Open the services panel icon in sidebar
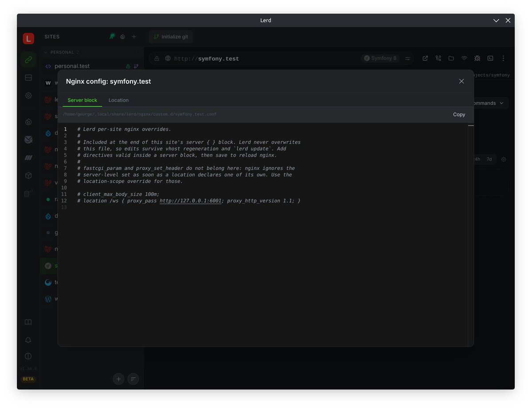 28,78
